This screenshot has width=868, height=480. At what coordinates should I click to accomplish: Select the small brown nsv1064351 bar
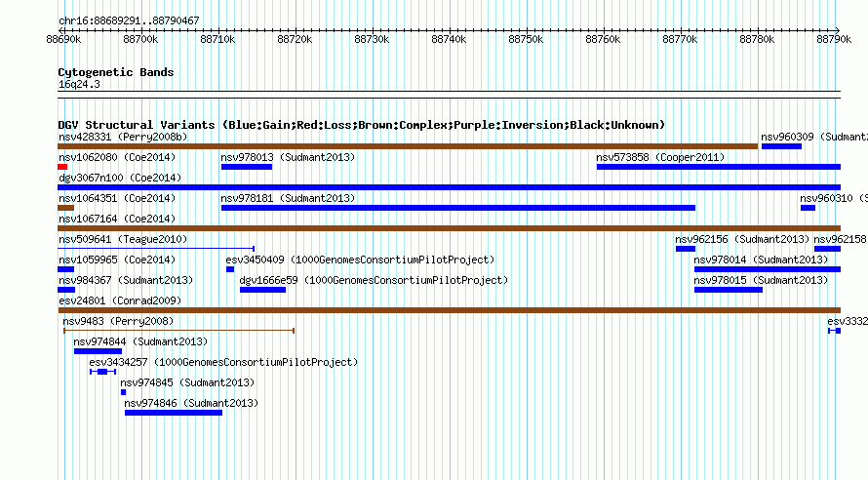point(66,208)
